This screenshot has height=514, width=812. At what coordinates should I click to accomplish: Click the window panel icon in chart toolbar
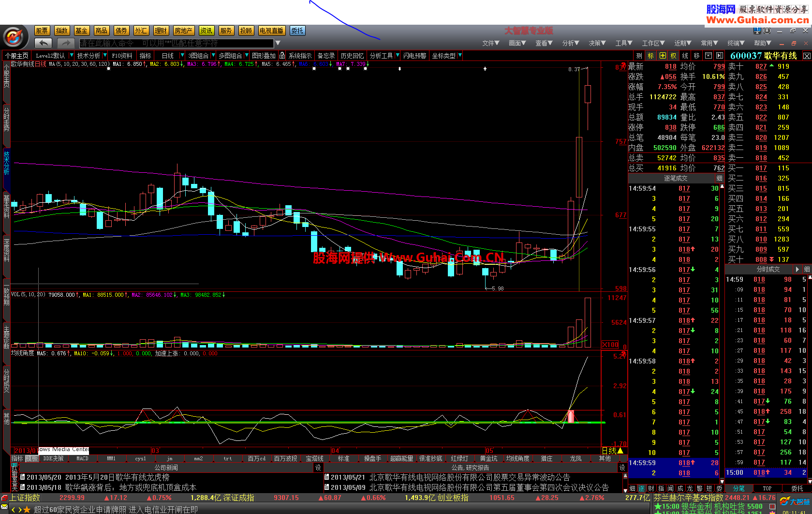click(709, 56)
